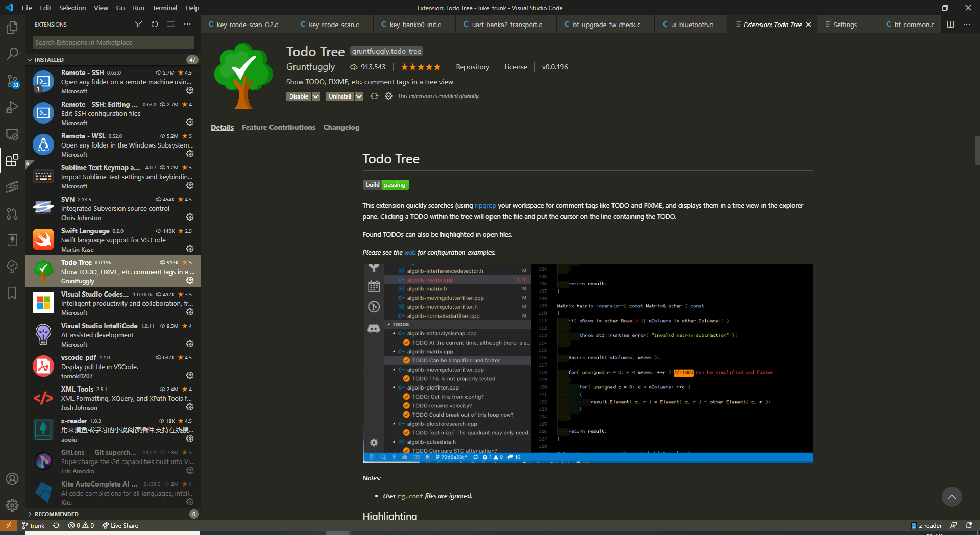Click the Gruntfuggly publisher name
980x535 pixels.
pos(310,67)
